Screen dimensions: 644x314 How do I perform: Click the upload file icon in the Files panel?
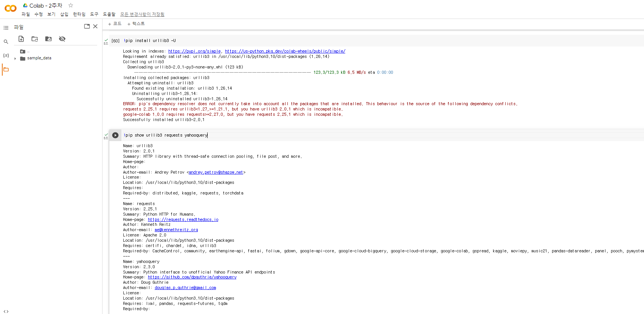point(21,39)
